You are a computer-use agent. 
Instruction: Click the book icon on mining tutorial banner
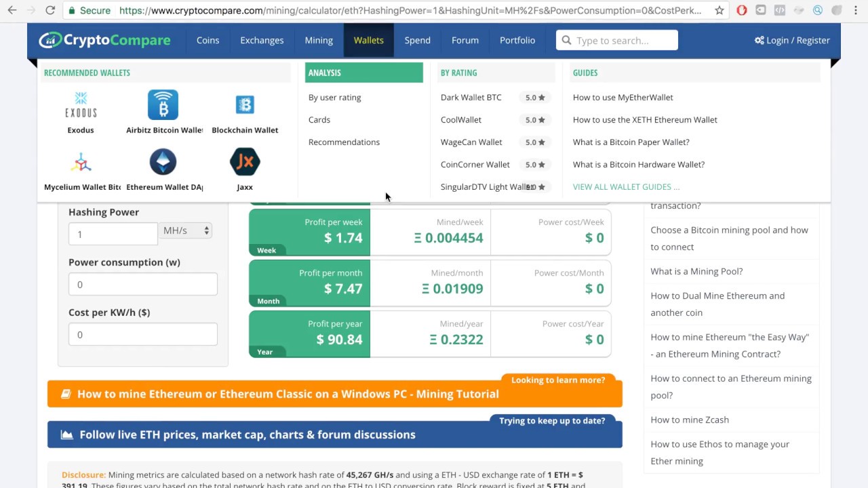point(66,394)
